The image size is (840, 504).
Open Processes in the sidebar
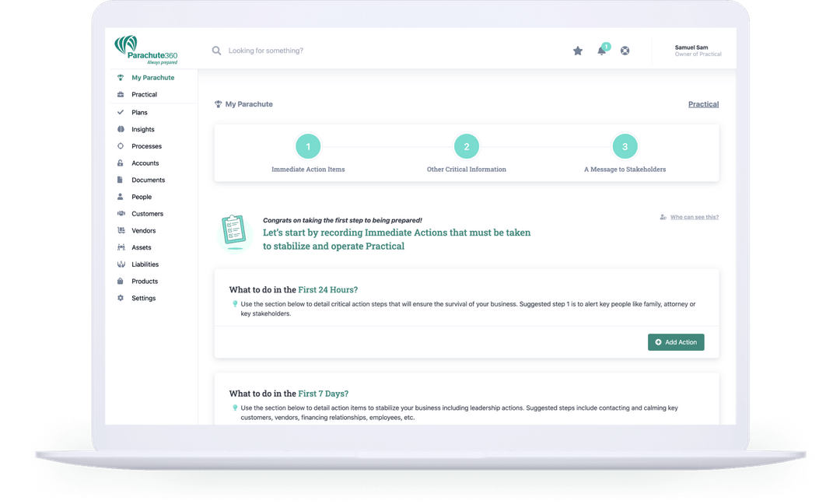pyautogui.click(x=147, y=146)
